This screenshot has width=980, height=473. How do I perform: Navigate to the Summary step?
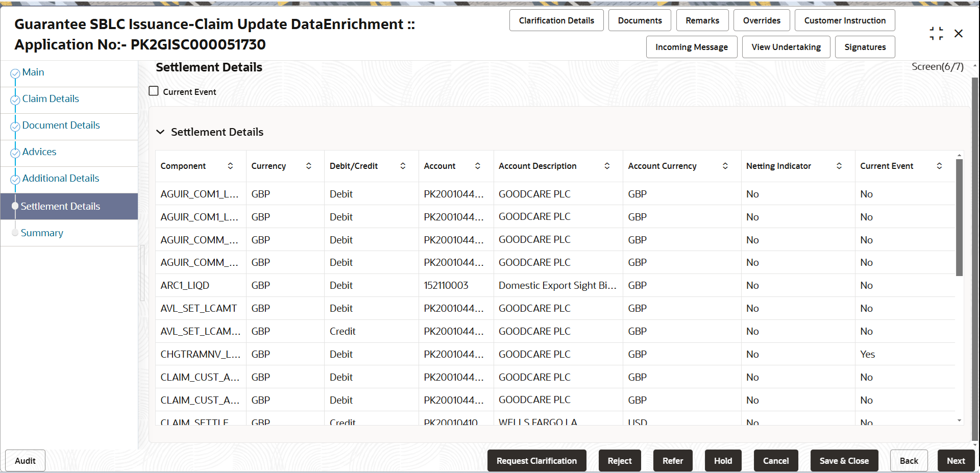[42, 233]
